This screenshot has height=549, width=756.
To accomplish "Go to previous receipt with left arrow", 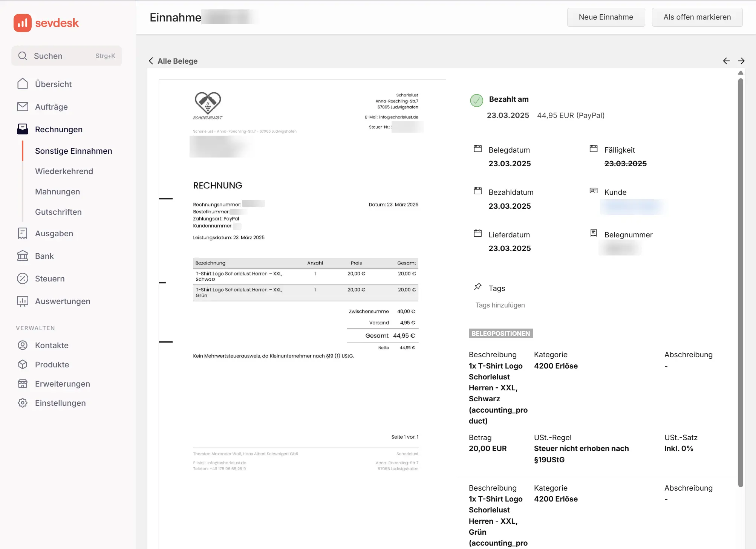I will coord(726,61).
